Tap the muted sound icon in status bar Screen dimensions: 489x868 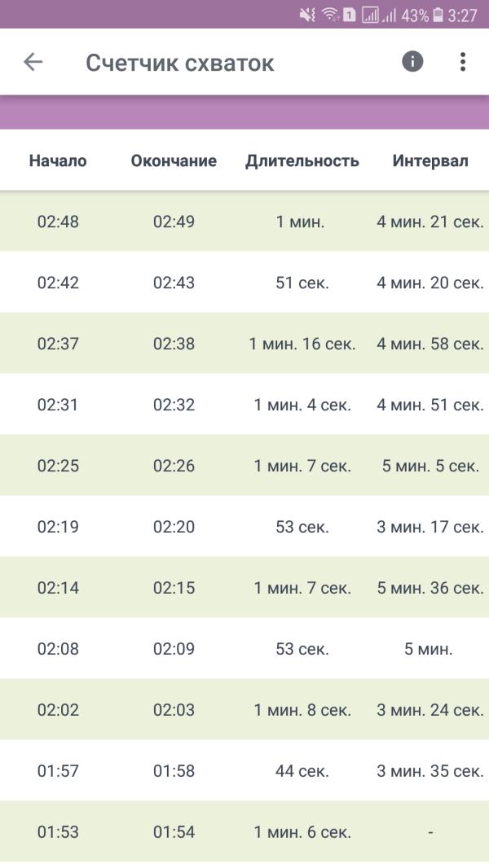[307, 15]
